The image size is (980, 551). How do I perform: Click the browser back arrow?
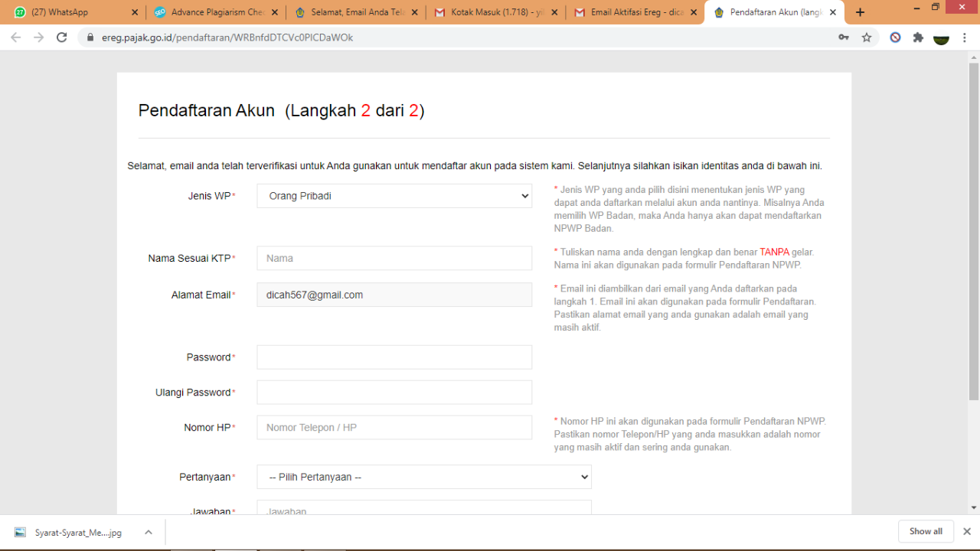click(x=15, y=37)
